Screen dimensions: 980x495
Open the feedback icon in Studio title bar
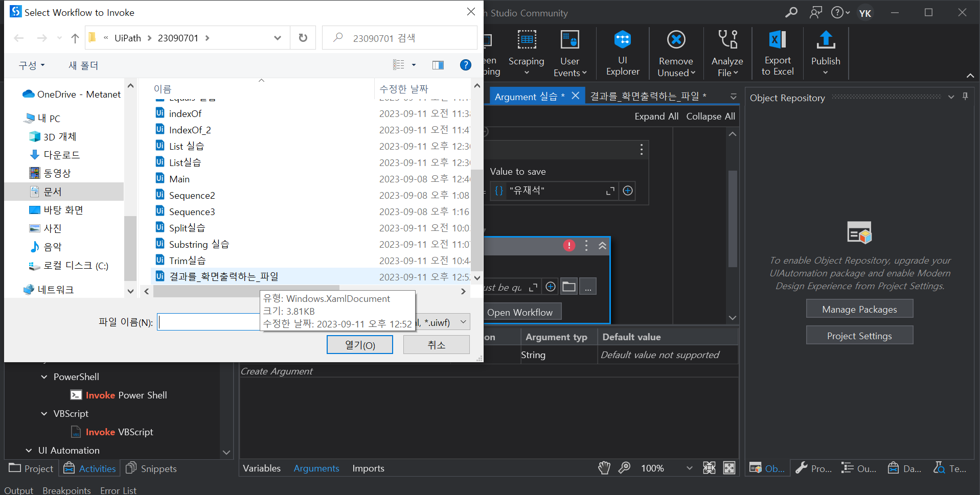[816, 12]
